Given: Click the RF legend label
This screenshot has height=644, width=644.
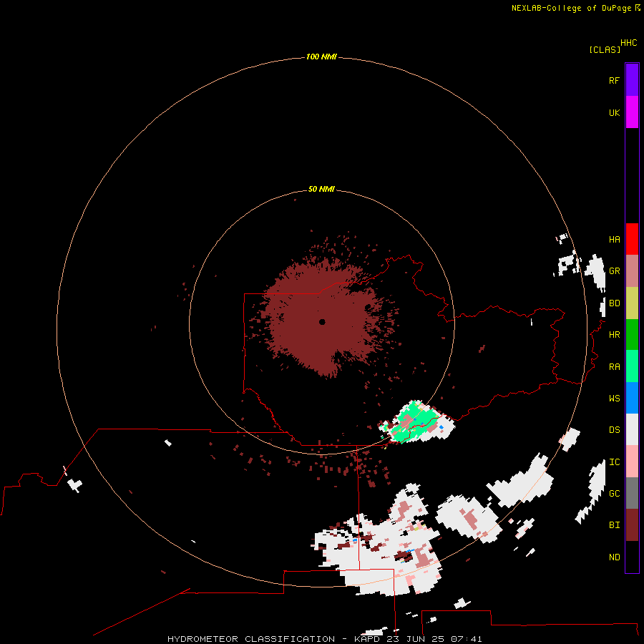Looking at the screenshot, I should (x=614, y=80).
